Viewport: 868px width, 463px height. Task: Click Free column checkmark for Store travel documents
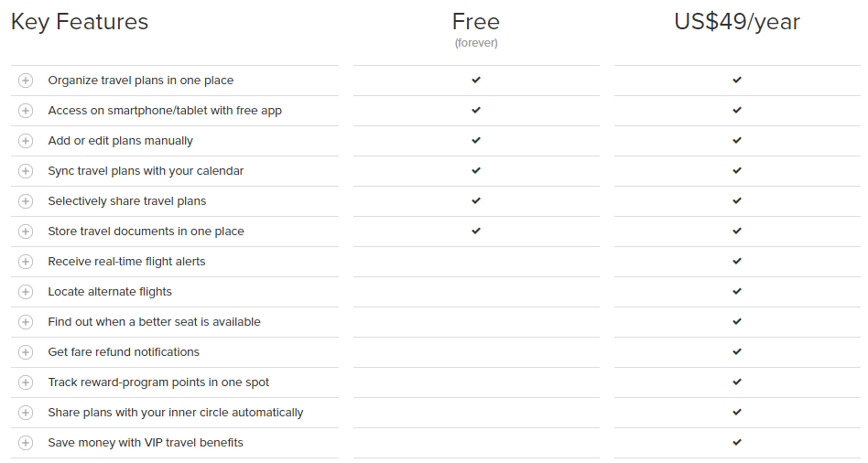tap(476, 231)
